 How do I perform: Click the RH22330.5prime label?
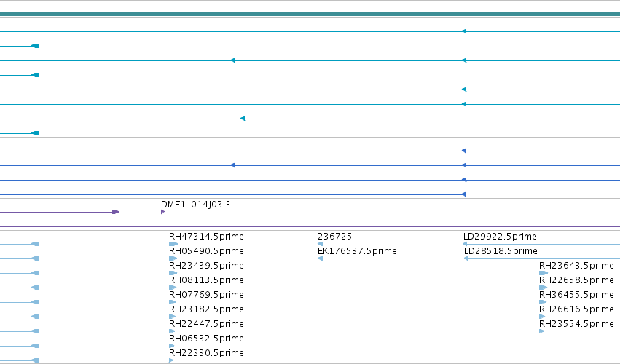pos(206,353)
